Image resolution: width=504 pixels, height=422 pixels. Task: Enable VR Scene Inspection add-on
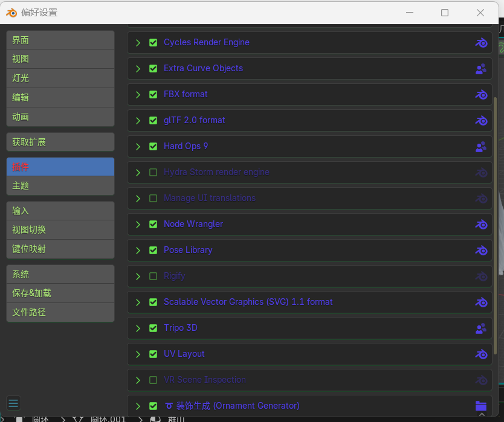tap(153, 380)
